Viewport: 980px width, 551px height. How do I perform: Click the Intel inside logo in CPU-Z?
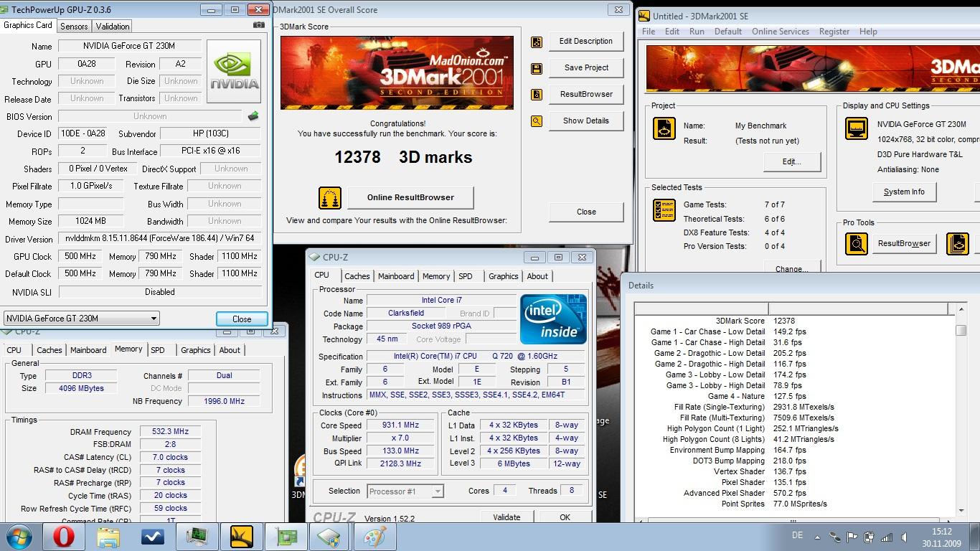(554, 319)
